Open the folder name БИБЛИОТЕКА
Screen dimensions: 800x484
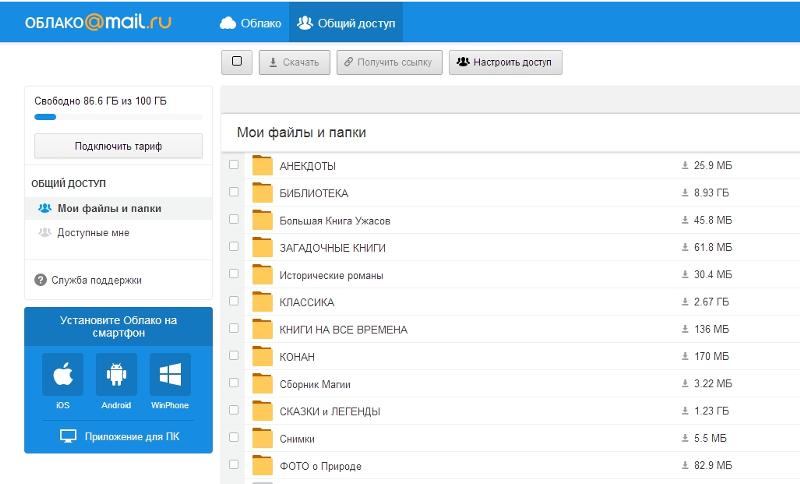314,193
